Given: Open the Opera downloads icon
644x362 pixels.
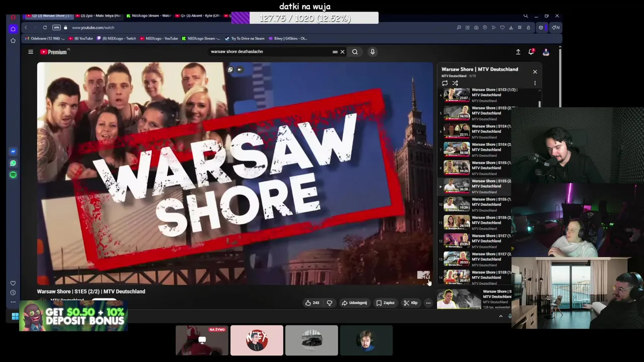Looking at the screenshot, I should (511, 28).
